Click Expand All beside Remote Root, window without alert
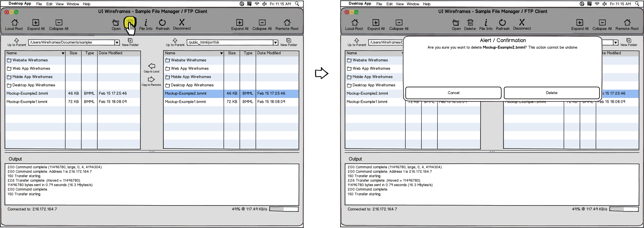644x228 pixels. 239,23
